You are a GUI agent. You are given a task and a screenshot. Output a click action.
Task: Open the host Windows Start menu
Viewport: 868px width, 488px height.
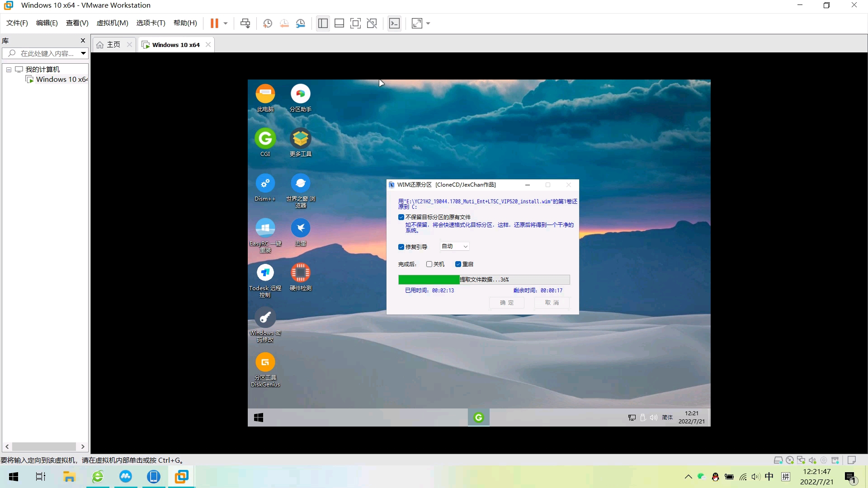(x=14, y=477)
